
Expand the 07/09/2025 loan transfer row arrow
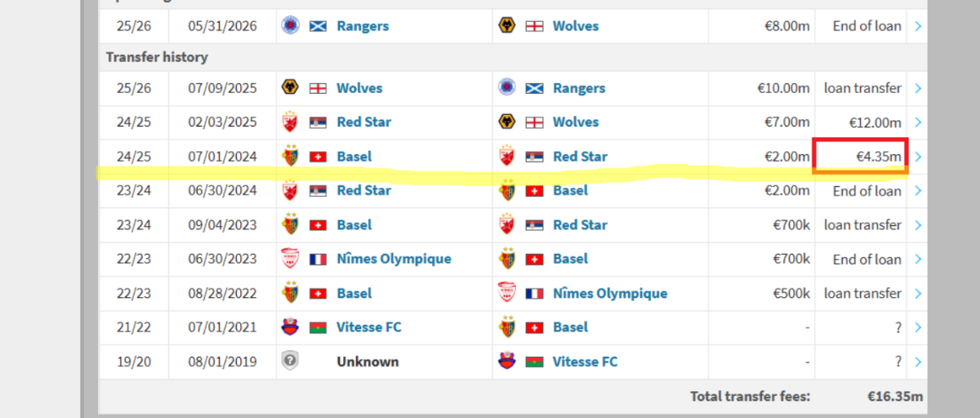pos(919,88)
